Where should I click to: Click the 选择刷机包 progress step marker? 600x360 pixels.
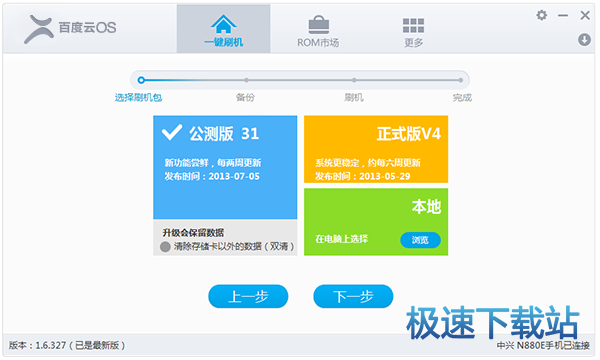coord(141,80)
